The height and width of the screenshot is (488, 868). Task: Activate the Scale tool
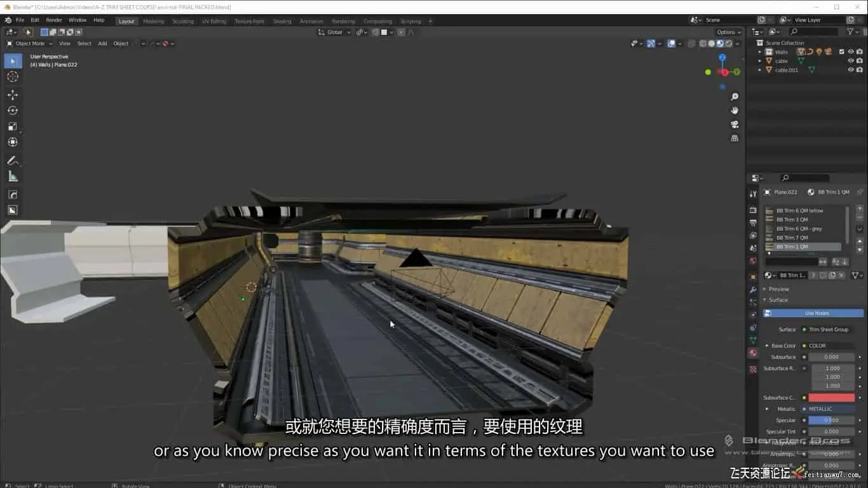(13, 126)
